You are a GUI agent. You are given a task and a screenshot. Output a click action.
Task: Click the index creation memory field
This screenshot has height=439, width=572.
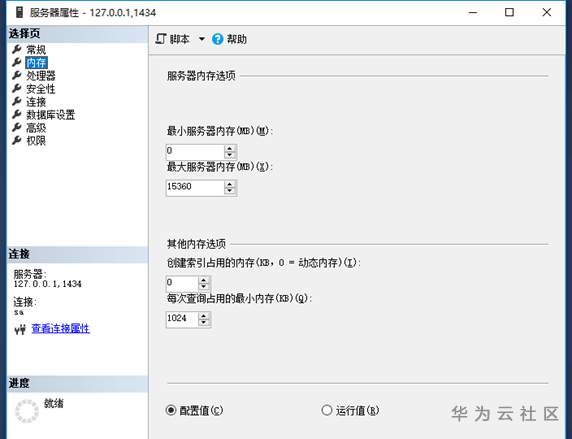182,283
